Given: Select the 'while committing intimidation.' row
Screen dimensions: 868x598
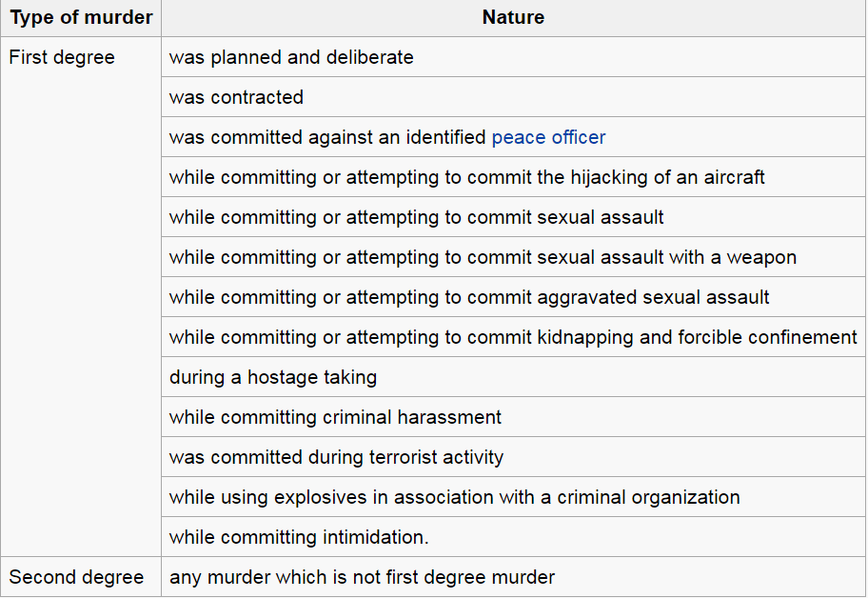Looking at the screenshot, I should click(299, 537).
